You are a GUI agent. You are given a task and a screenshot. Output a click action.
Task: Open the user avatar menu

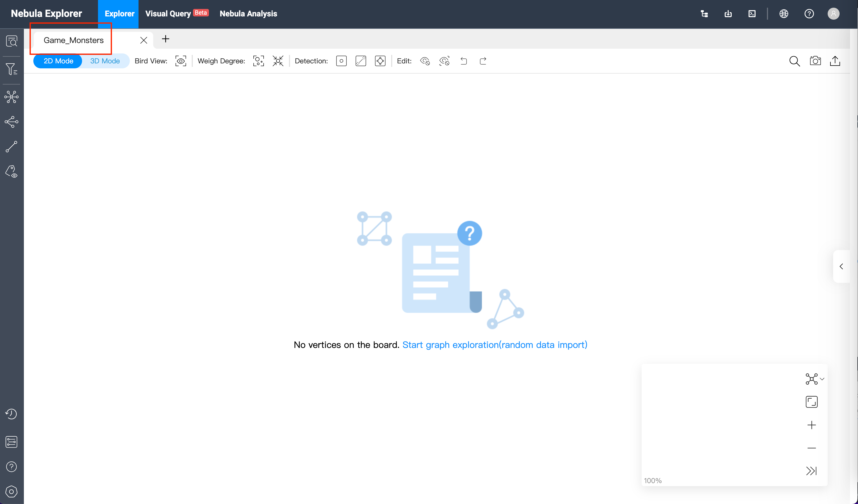833,14
